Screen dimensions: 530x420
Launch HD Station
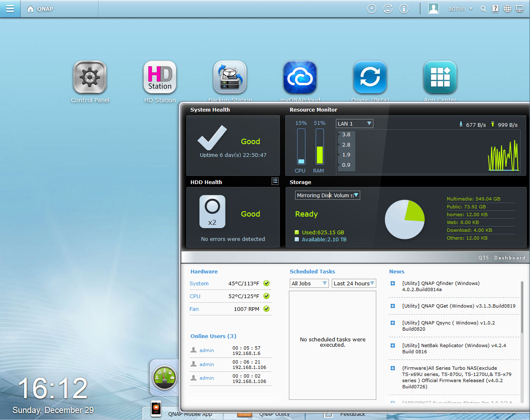tap(160, 77)
